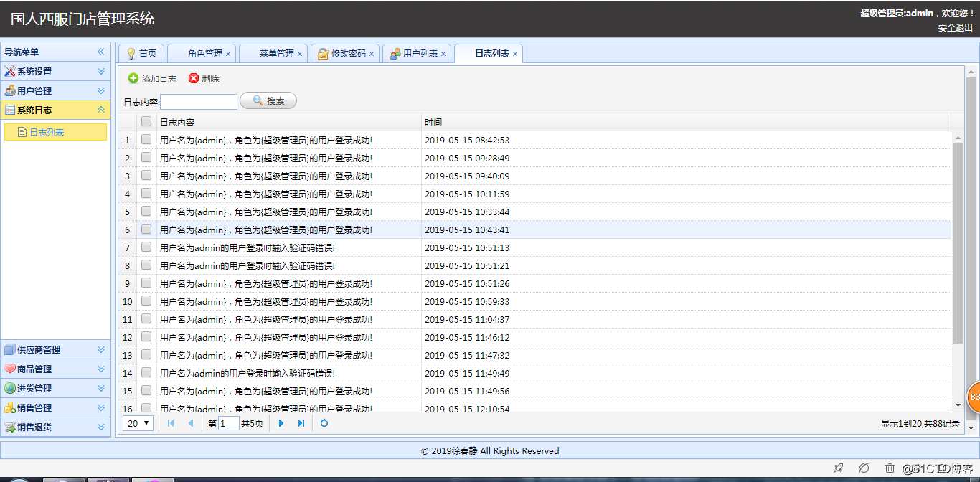This screenshot has width=980, height=482.
Task: Click the outer page vertical scrollbar
Action: tap(971, 247)
